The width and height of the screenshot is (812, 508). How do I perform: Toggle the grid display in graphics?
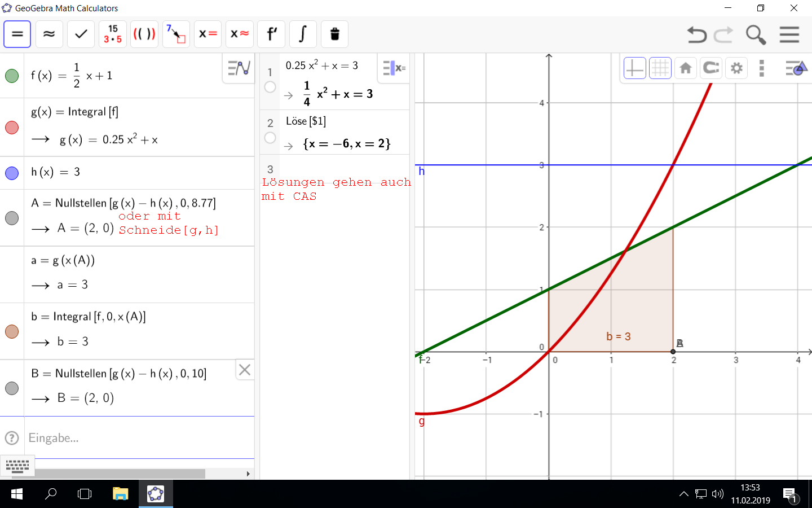click(x=660, y=68)
